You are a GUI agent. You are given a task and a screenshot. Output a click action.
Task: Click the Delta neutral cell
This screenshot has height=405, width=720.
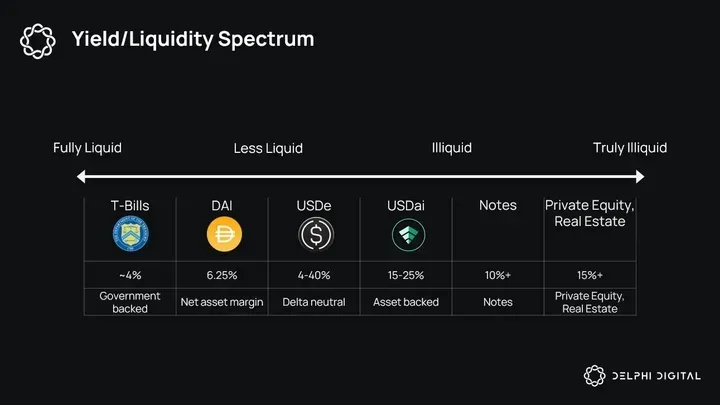[314, 302]
